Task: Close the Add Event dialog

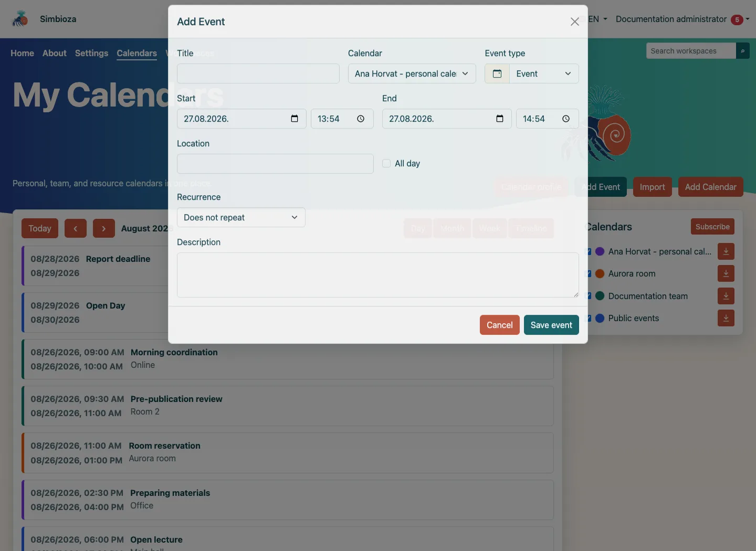Action: click(x=575, y=22)
